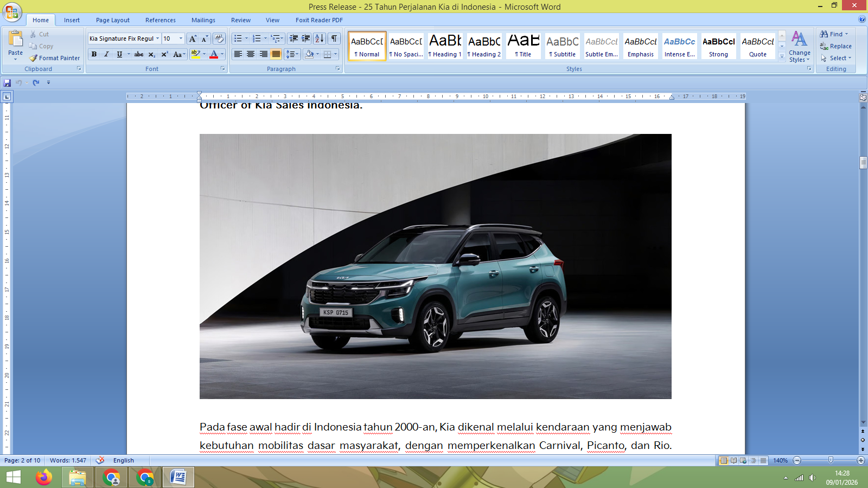The height and width of the screenshot is (488, 868).
Task: Clear formatting from selected text
Action: coord(219,38)
